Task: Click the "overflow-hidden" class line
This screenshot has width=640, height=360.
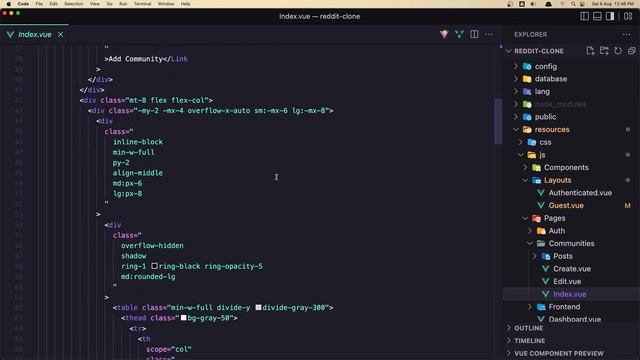Action: 152,245
